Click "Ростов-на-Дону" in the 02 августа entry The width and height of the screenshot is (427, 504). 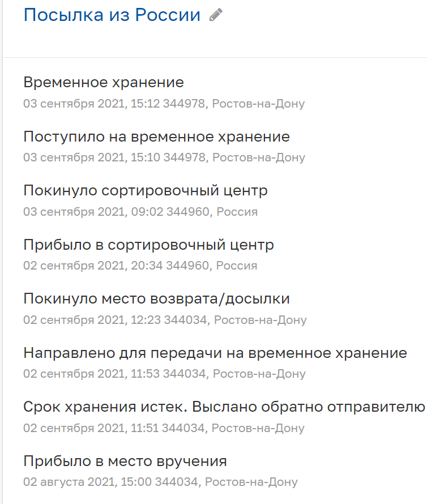tap(251, 482)
